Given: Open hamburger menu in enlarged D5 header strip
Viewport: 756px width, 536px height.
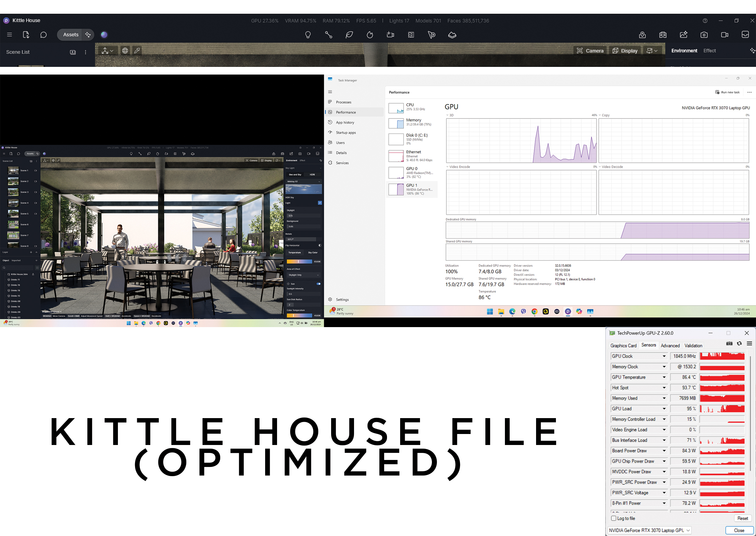Looking at the screenshot, I should pyautogui.click(x=9, y=35).
